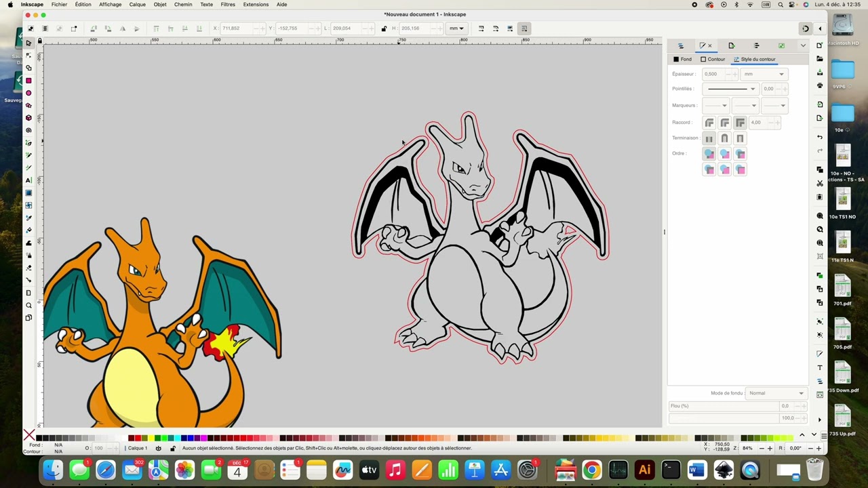Select the Node editing tool

(x=28, y=56)
